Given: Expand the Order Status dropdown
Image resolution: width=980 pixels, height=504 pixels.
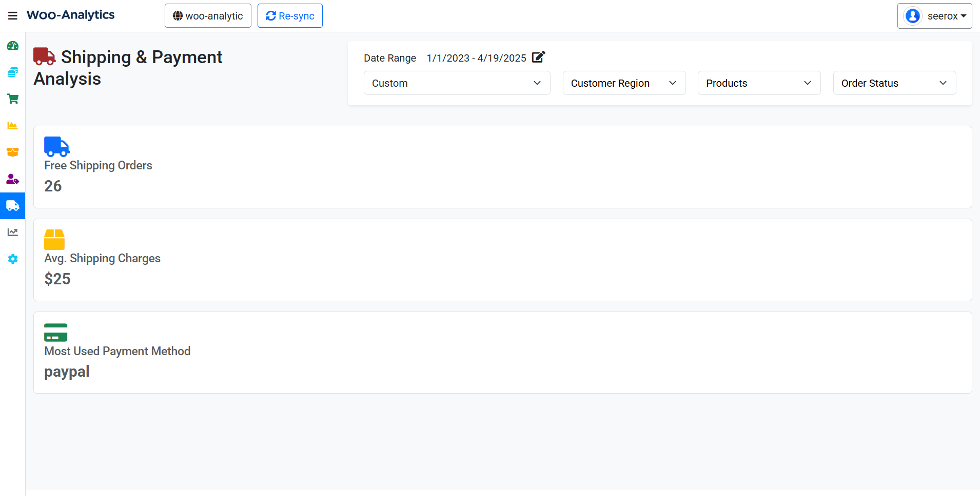Looking at the screenshot, I should click(x=893, y=83).
